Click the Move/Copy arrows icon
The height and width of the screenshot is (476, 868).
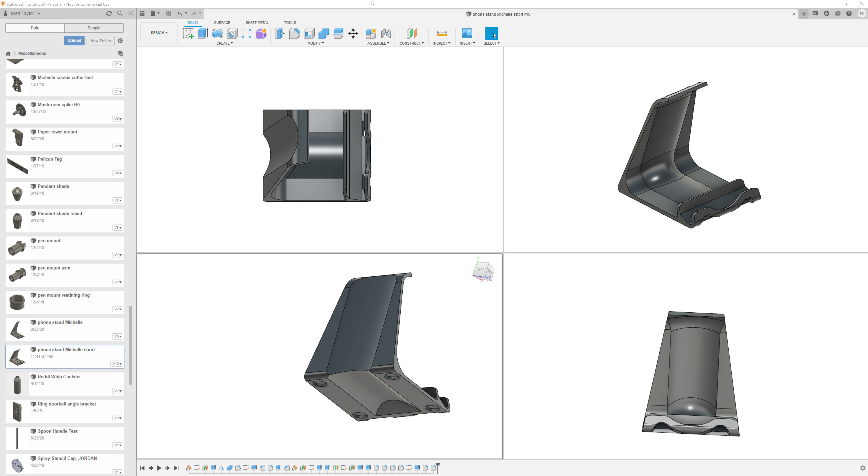coord(353,33)
